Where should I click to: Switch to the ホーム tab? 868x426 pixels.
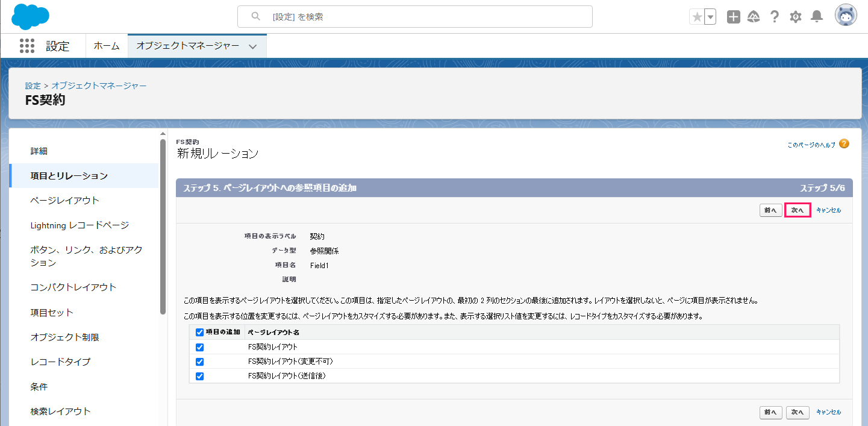click(x=107, y=46)
